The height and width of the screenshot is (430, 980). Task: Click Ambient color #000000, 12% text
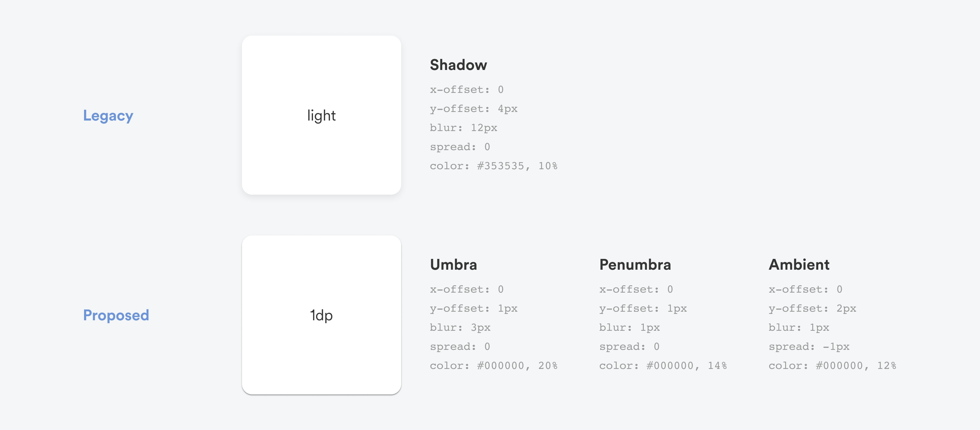tap(832, 366)
